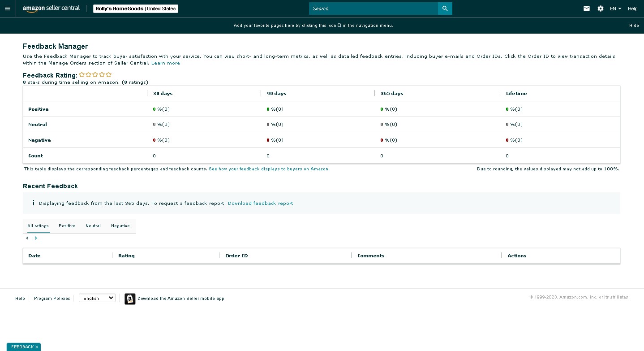644x351 pixels.
Task: Click the Rating column header
Action: (x=126, y=256)
